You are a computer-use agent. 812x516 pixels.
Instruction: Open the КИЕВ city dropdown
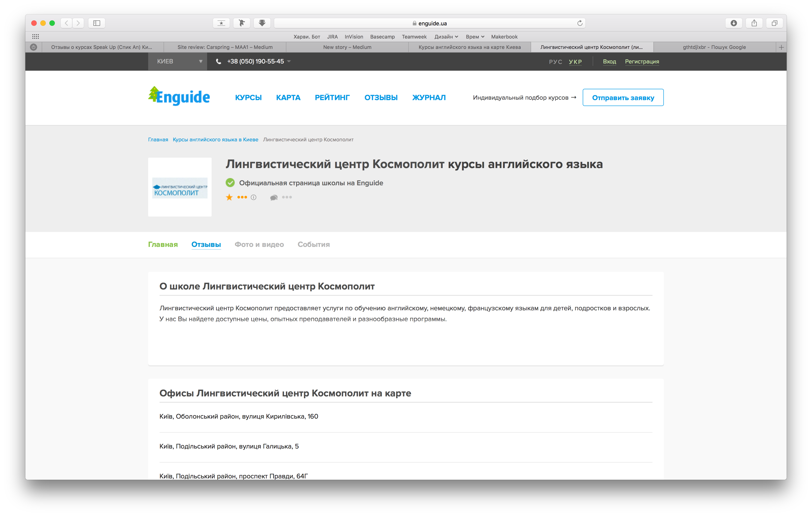(178, 61)
